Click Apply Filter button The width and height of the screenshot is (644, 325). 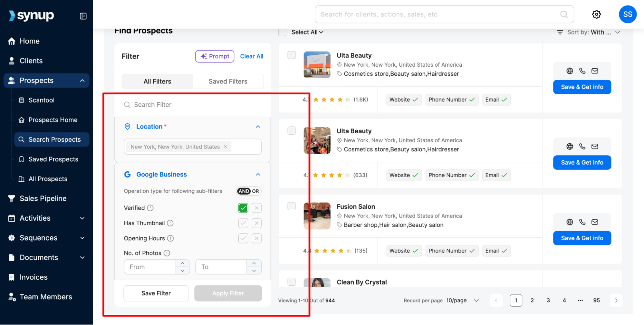[x=228, y=293]
